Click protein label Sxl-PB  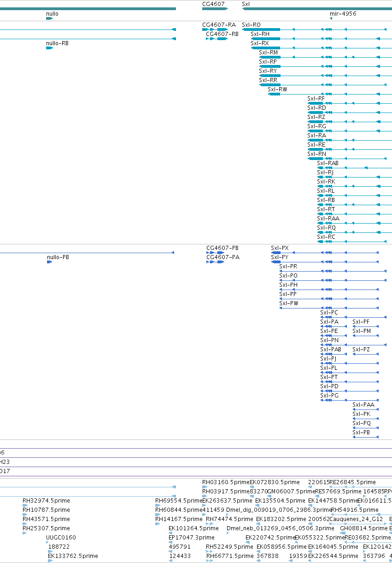pos(361,433)
